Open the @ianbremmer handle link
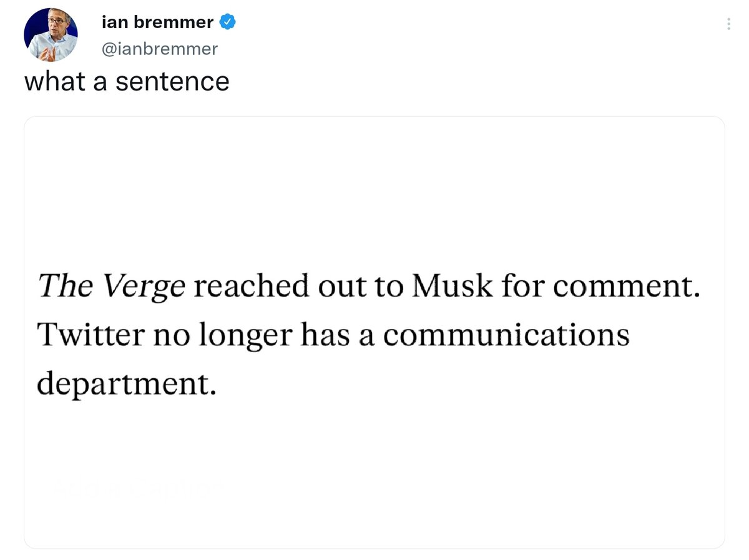The image size is (749, 560). [159, 49]
